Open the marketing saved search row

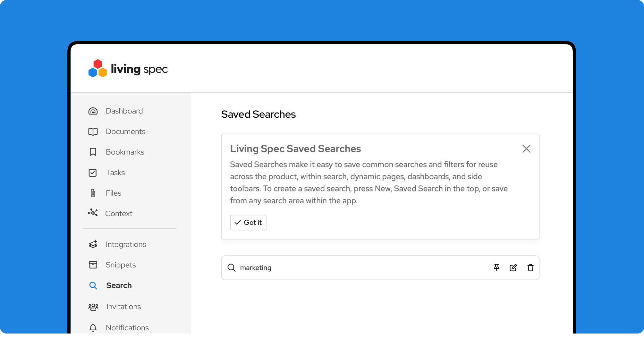coord(353,267)
